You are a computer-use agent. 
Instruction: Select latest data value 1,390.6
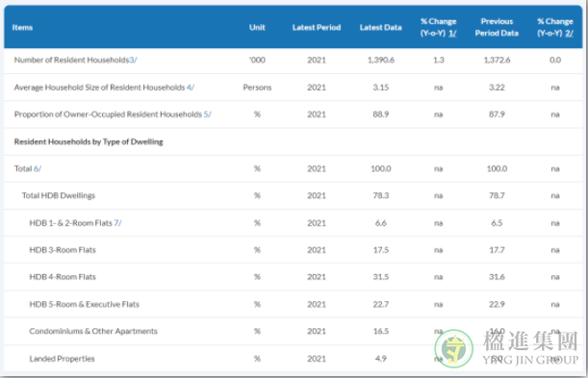(x=381, y=60)
